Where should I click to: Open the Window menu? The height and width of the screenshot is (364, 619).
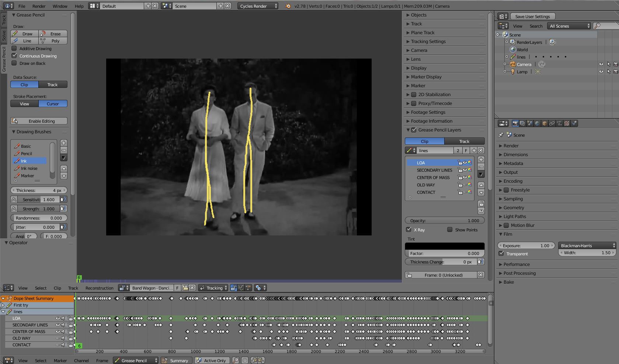60,6
